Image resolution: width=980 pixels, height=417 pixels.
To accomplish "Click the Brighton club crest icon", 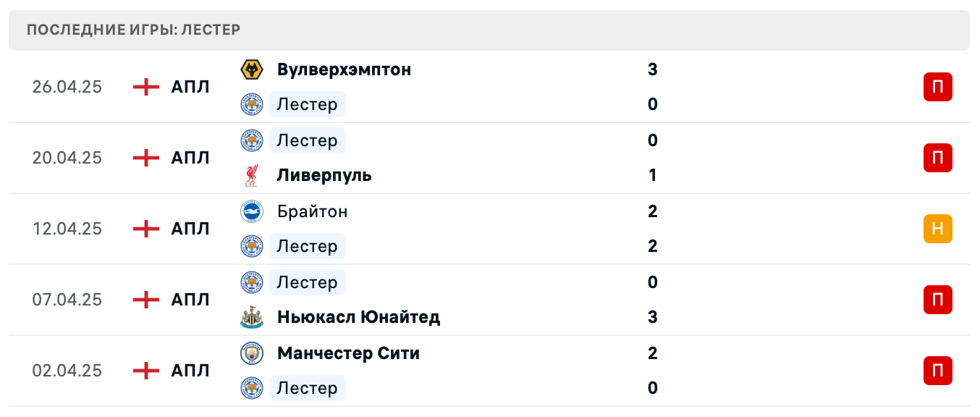I will 251,211.
